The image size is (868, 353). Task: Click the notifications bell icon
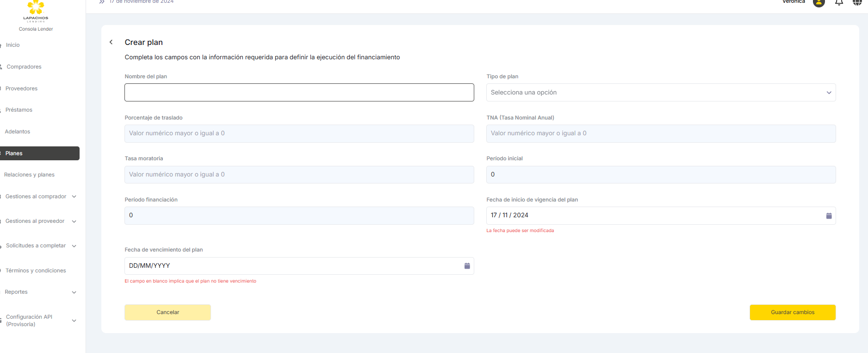[839, 2]
